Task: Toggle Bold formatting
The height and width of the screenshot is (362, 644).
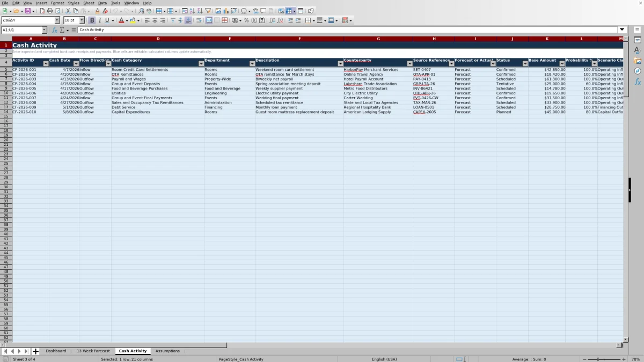Action: click(92, 20)
